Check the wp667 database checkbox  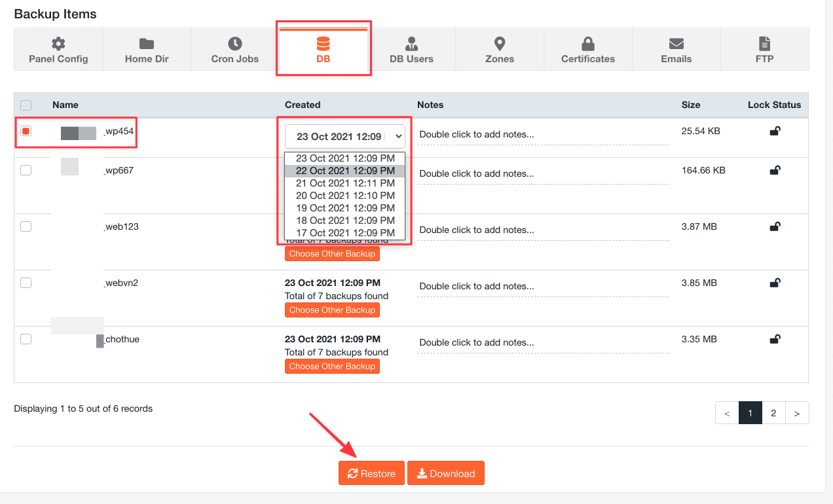(26, 170)
